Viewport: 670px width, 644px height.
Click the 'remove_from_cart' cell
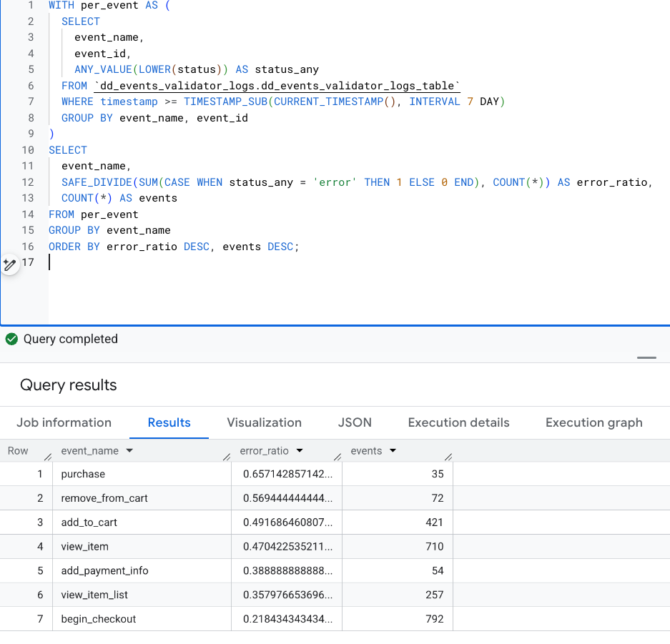click(142, 498)
